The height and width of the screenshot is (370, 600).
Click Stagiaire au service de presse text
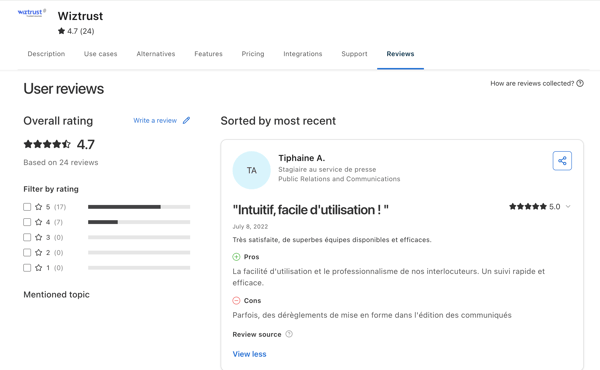[327, 170]
